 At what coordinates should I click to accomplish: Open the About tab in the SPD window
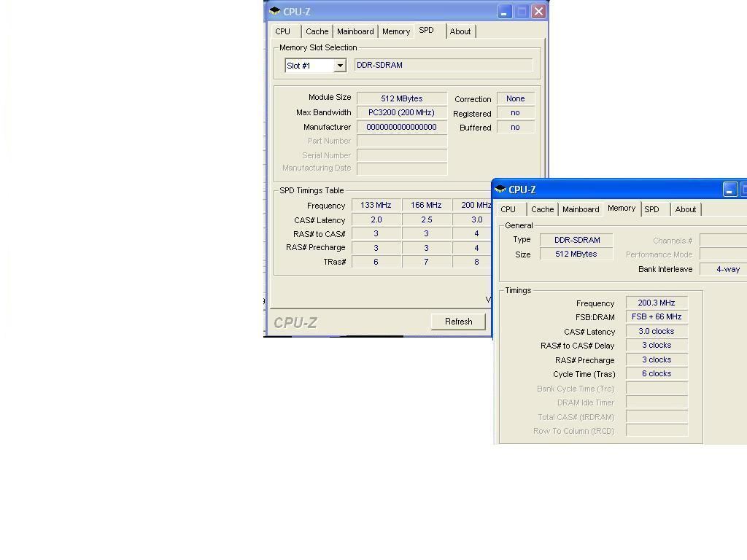(460, 31)
